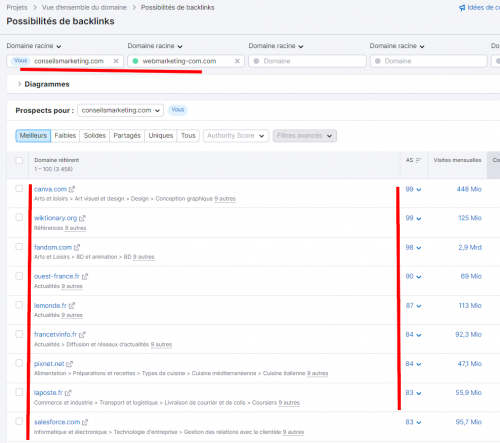
Task: Open wiktionary.org external link icon
Action: [x=82, y=218]
